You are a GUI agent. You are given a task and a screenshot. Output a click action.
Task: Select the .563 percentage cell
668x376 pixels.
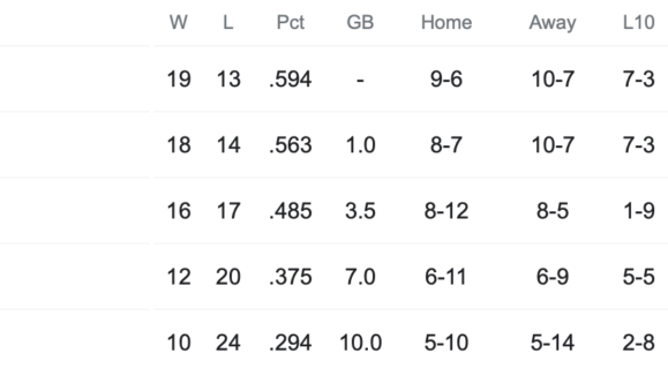pos(290,145)
